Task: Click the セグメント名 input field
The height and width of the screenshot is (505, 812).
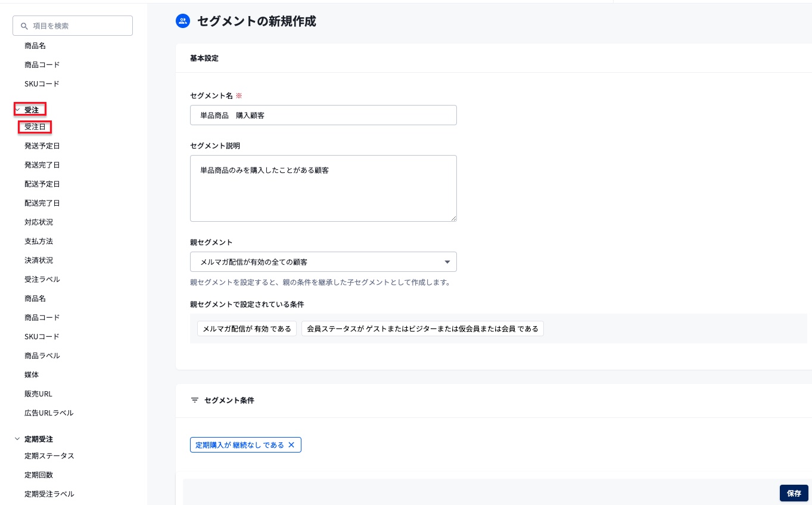Action: (323, 115)
